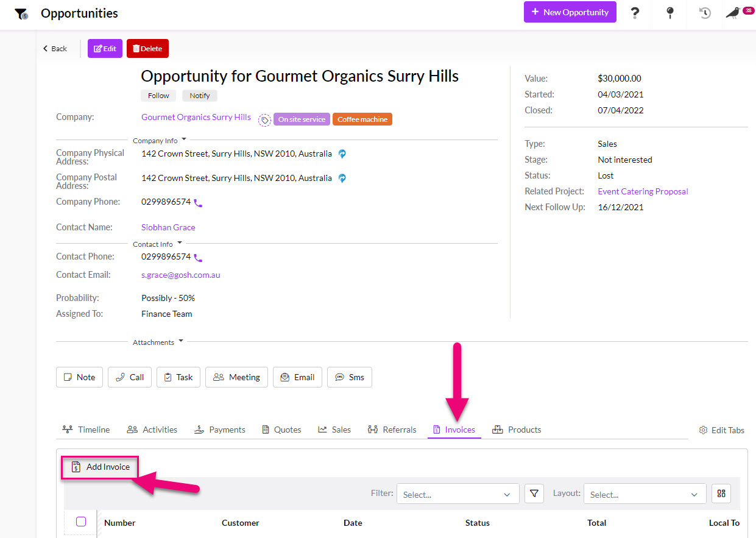Switch to the Sales tab

point(334,430)
